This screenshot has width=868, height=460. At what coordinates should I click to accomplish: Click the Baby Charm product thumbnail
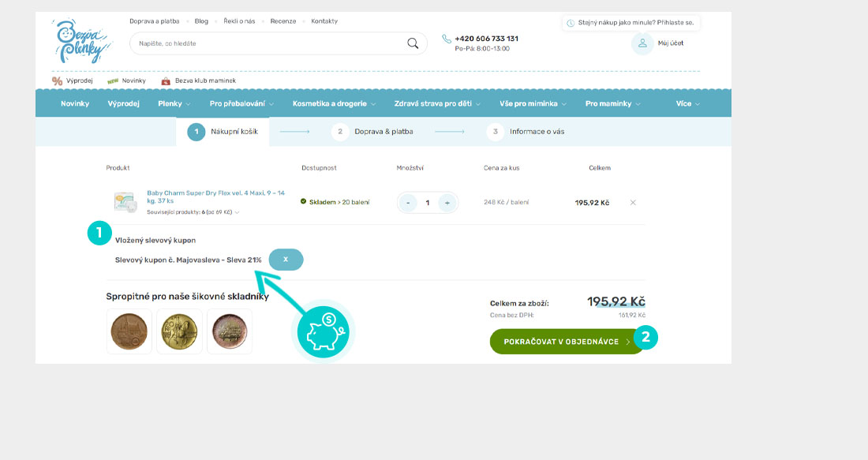click(125, 202)
